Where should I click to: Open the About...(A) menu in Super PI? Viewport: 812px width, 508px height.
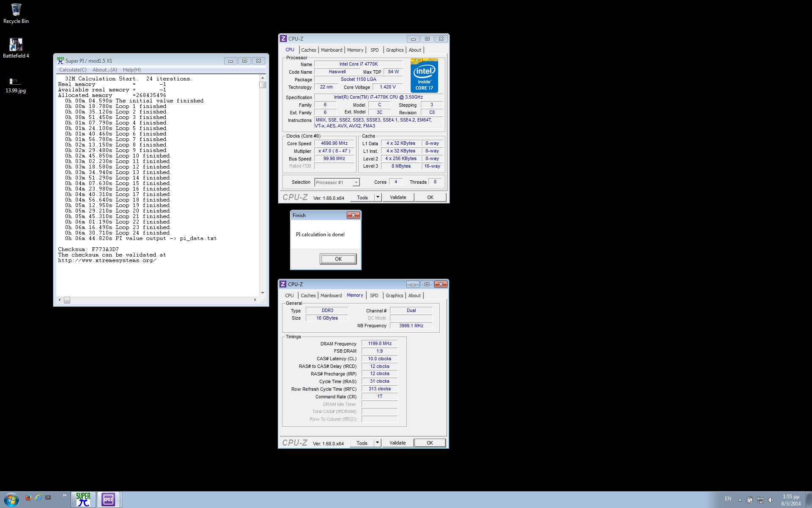point(104,70)
